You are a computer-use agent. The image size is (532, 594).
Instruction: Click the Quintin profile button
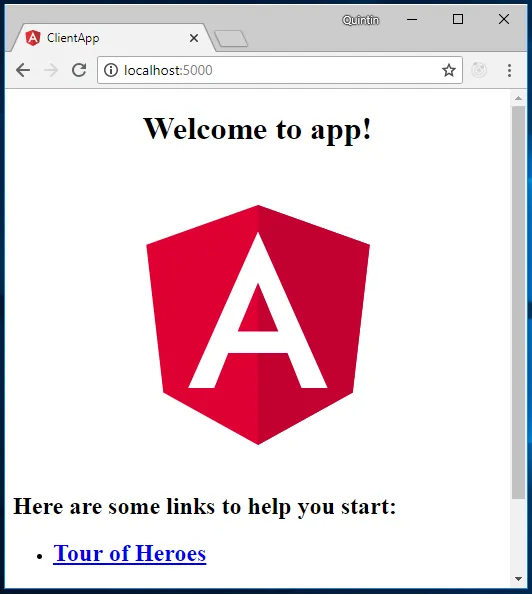361,20
